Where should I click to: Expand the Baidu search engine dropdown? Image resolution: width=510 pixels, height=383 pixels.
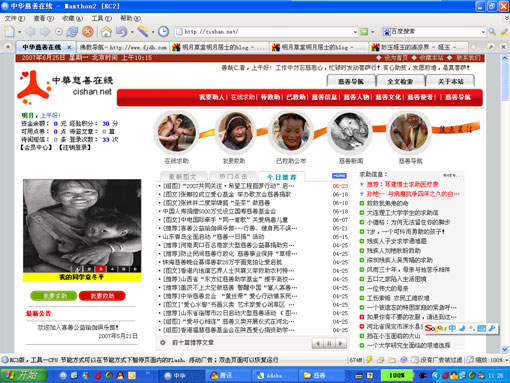pos(483,32)
